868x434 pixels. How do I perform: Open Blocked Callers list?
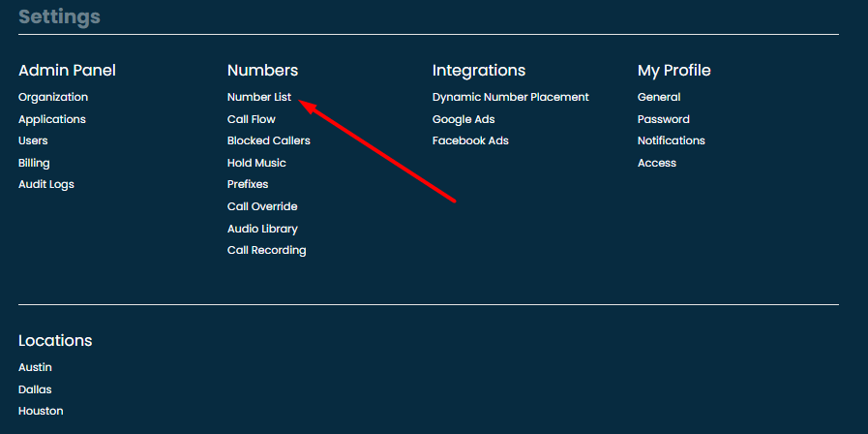click(x=268, y=140)
